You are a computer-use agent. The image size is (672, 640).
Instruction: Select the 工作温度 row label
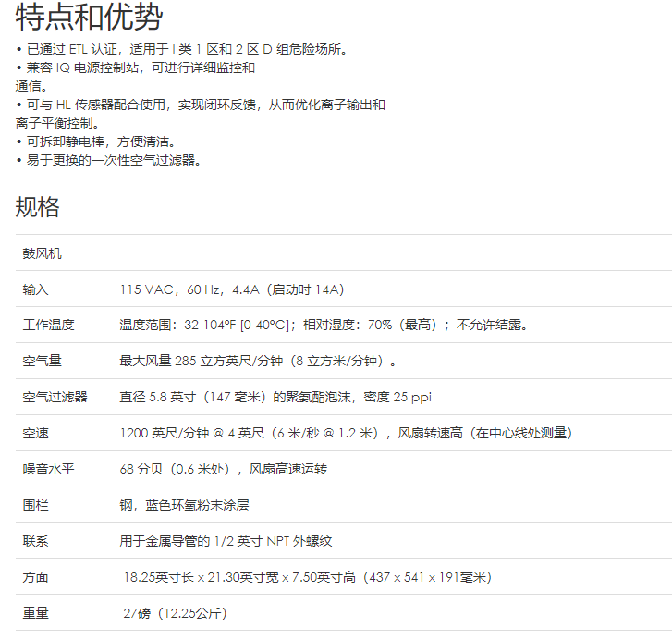[x=48, y=326]
